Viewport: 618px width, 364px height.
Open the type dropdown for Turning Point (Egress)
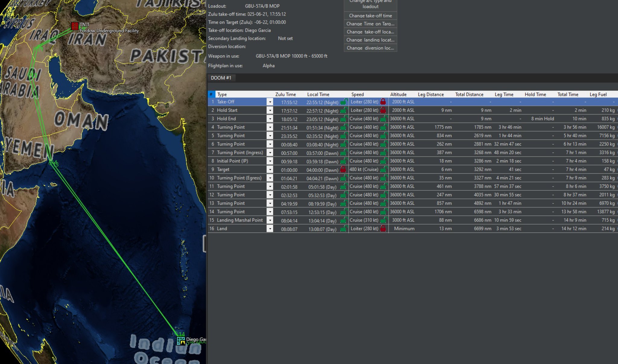[x=270, y=178]
